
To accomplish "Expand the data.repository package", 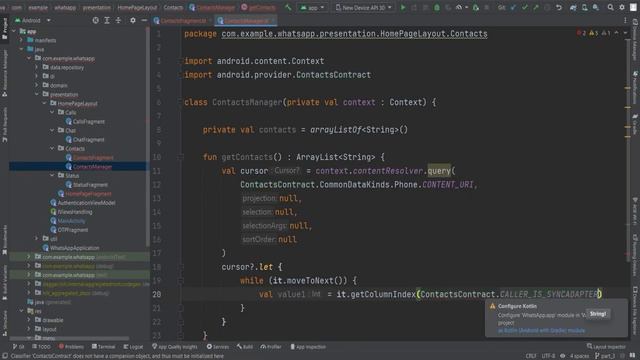I will coord(37,67).
